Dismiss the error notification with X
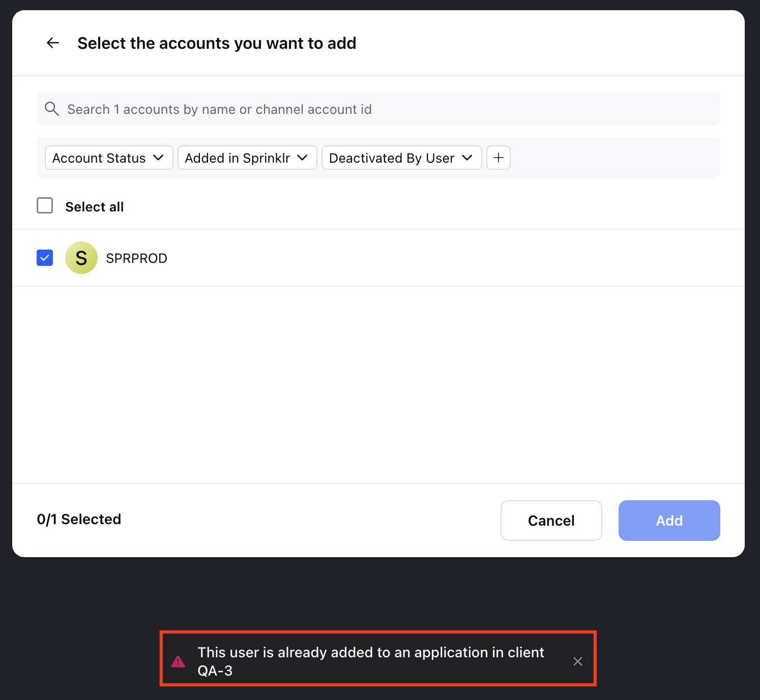Viewport: 760px width, 700px height. (x=578, y=661)
